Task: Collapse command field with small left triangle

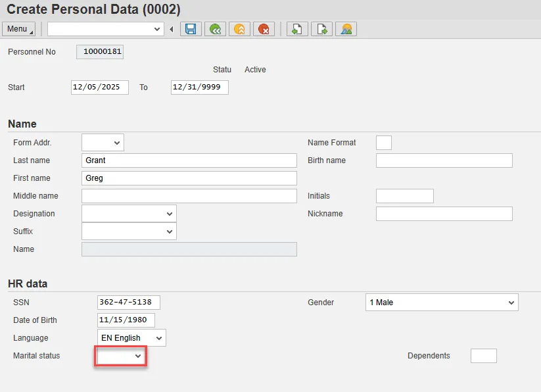Action: [172, 29]
